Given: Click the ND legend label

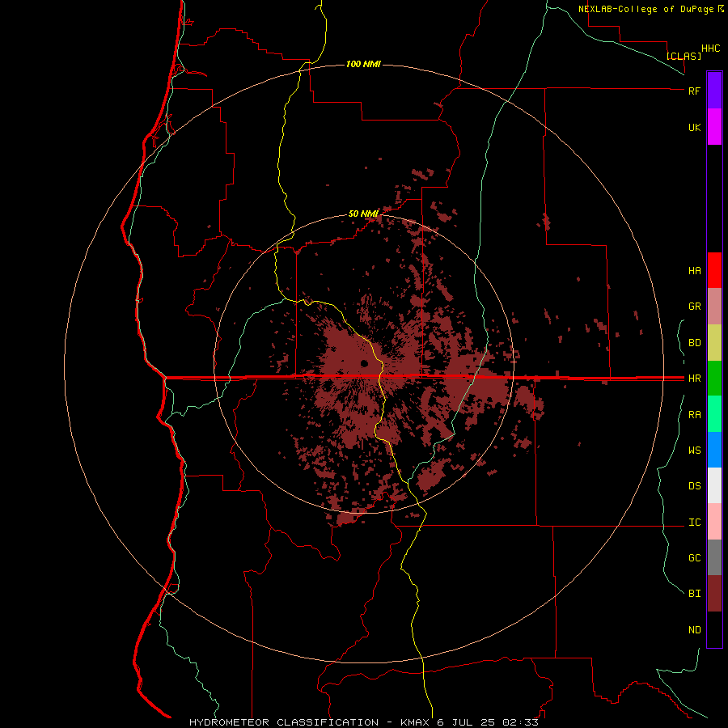Looking at the screenshot, I should (694, 630).
